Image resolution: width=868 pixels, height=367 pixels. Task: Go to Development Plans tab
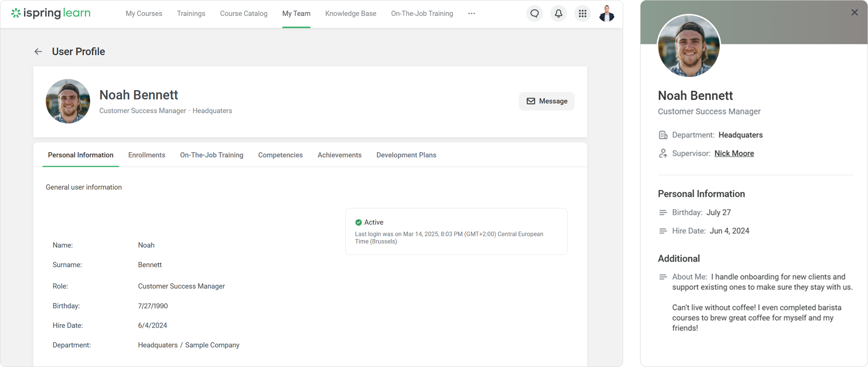(406, 155)
